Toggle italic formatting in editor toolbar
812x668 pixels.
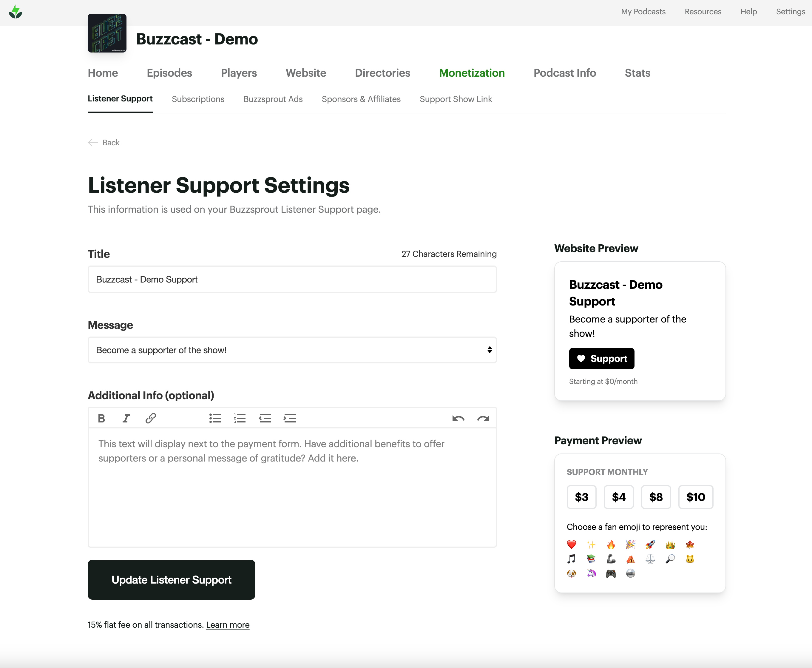(x=126, y=418)
